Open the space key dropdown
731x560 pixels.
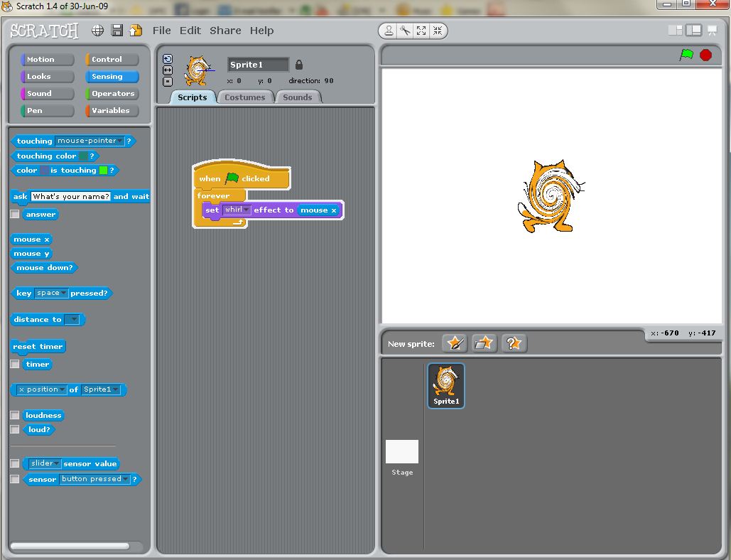tap(51, 293)
